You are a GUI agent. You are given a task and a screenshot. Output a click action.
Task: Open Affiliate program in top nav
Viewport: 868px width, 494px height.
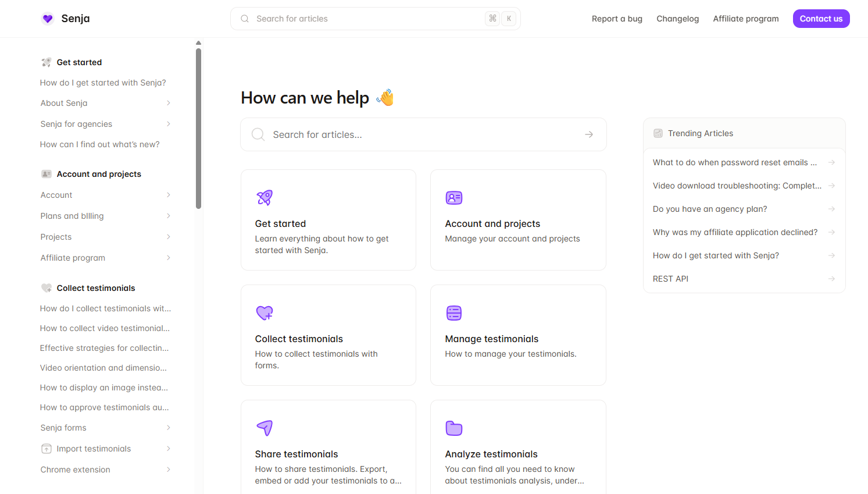click(x=746, y=19)
